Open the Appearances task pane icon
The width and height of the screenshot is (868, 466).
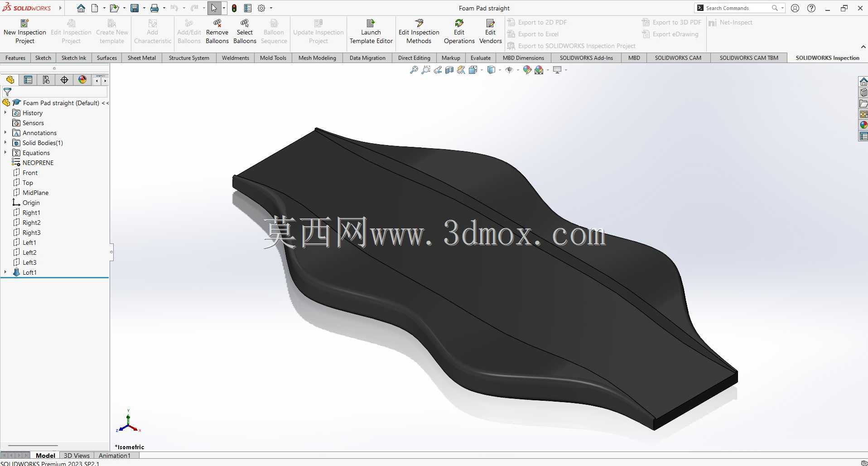tap(863, 125)
